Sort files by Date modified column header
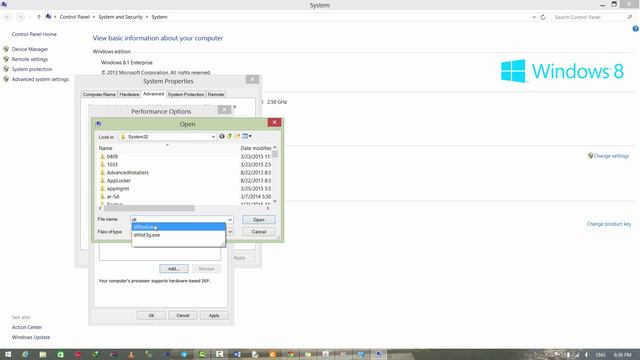Image resolution: width=640 pixels, height=360 pixels. click(x=256, y=148)
